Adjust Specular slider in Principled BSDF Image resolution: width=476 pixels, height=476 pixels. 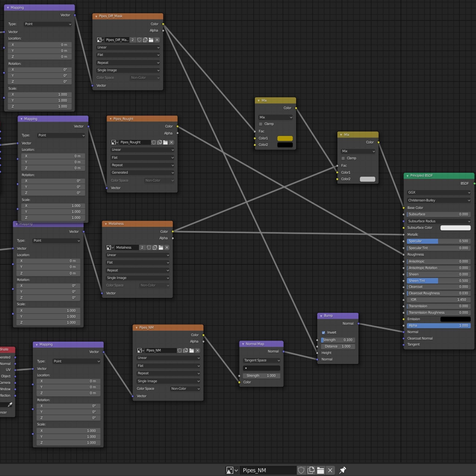point(439,241)
